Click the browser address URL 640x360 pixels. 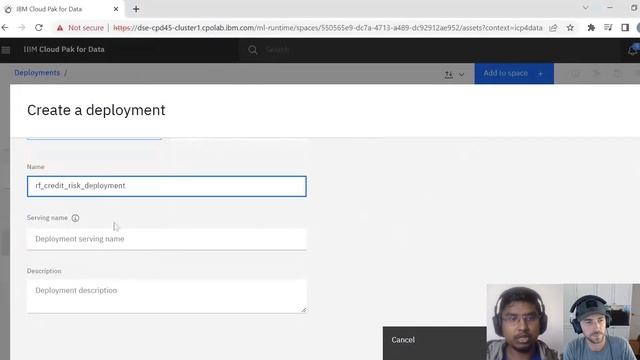(327, 28)
